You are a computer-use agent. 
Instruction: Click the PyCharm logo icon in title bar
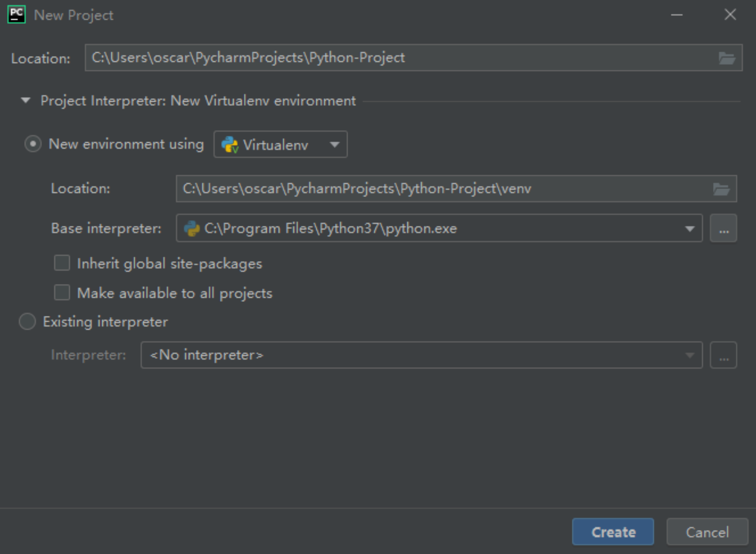(x=16, y=15)
